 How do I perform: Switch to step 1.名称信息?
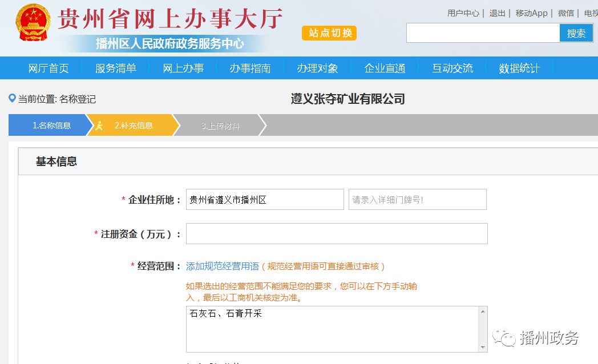click(x=51, y=126)
